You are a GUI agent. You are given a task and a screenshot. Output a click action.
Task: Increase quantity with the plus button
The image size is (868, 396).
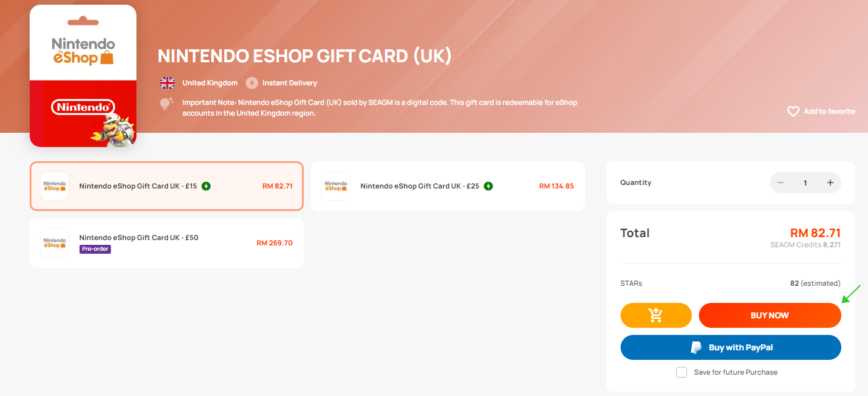click(x=830, y=183)
